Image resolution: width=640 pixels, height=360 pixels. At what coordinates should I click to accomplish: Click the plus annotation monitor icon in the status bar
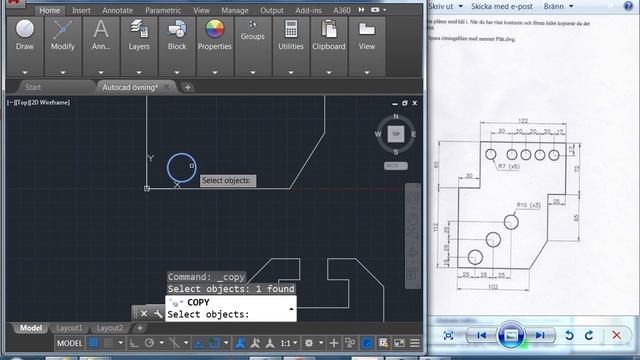333,343
